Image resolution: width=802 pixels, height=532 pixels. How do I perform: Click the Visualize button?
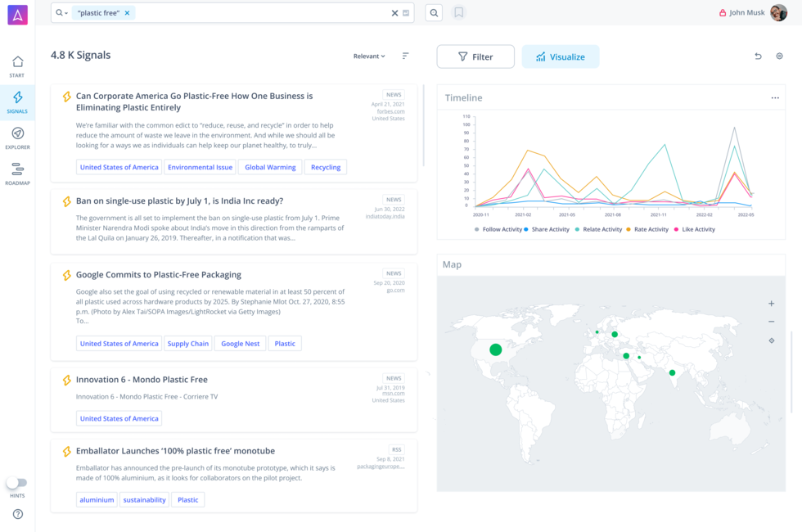(x=561, y=56)
